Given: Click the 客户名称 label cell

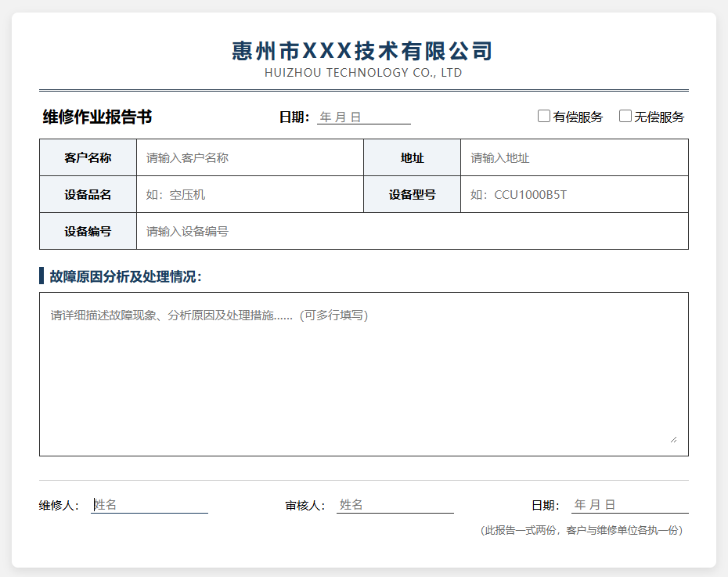Looking at the screenshot, I should pyautogui.click(x=88, y=157).
